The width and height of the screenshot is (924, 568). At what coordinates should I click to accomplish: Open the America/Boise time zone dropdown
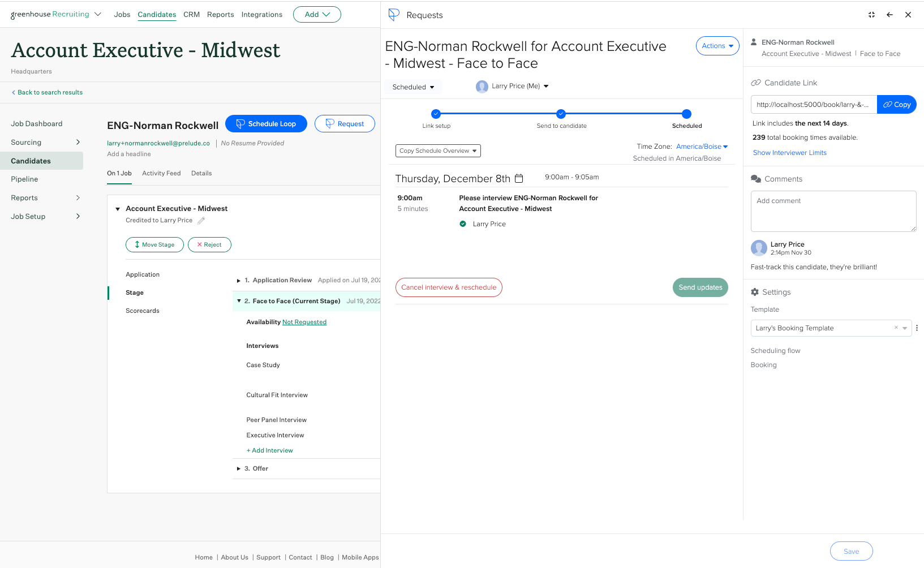click(x=702, y=147)
